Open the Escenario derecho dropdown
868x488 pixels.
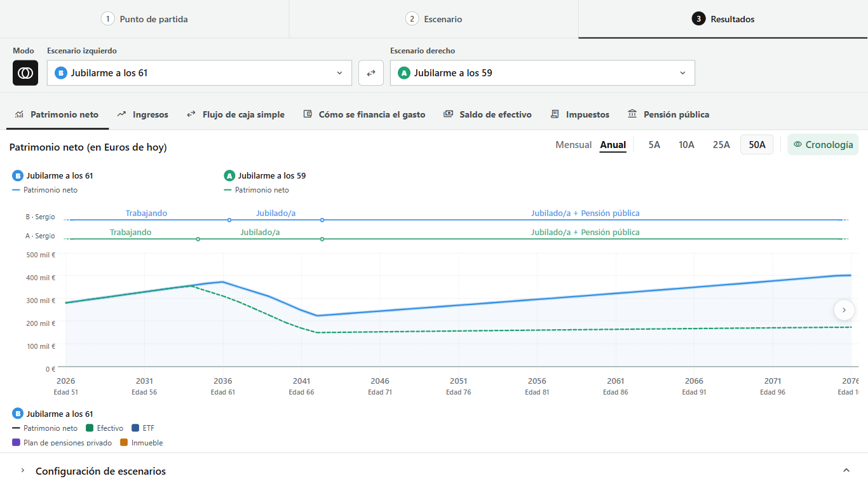(x=543, y=73)
